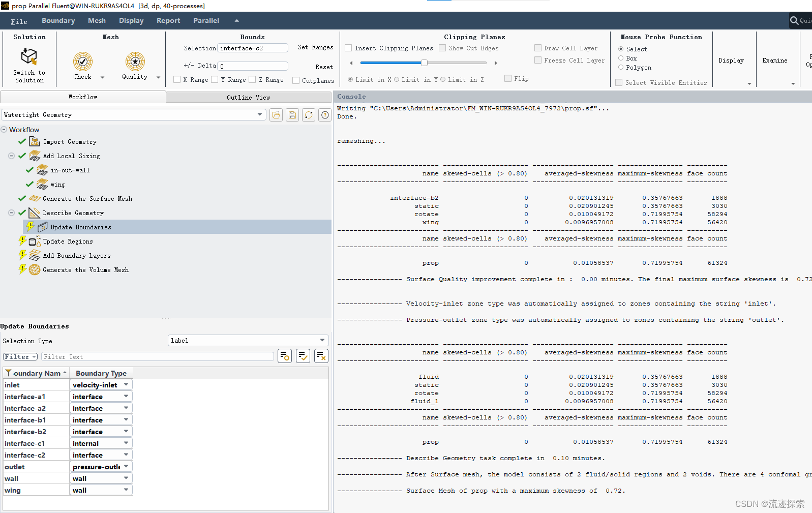Choose the Box probe radio button
The image size is (812, 513).
621,58
